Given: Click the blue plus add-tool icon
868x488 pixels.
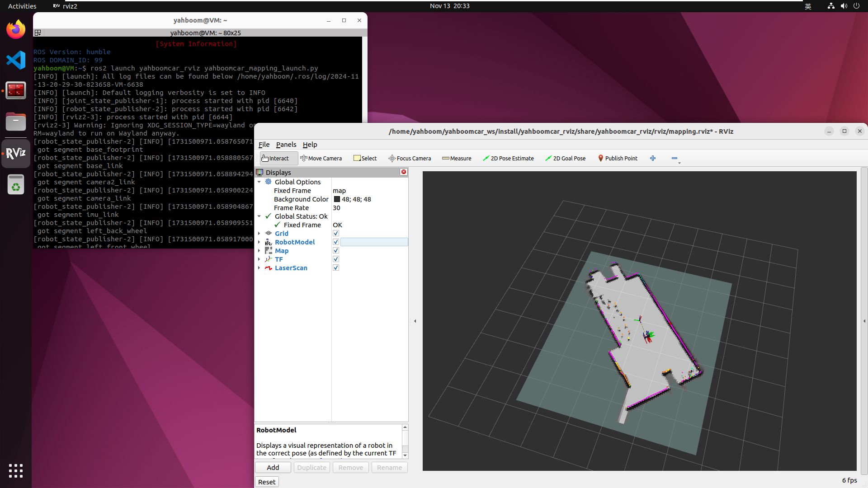Looking at the screenshot, I should 653,158.
